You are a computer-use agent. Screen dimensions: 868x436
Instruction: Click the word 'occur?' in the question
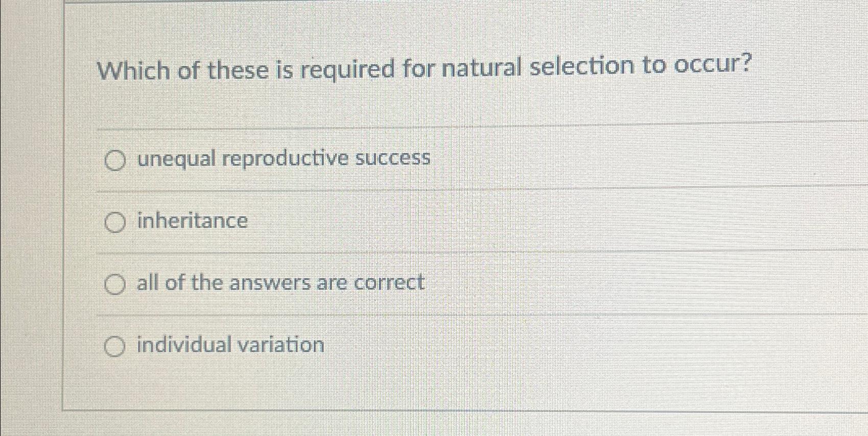713,66
